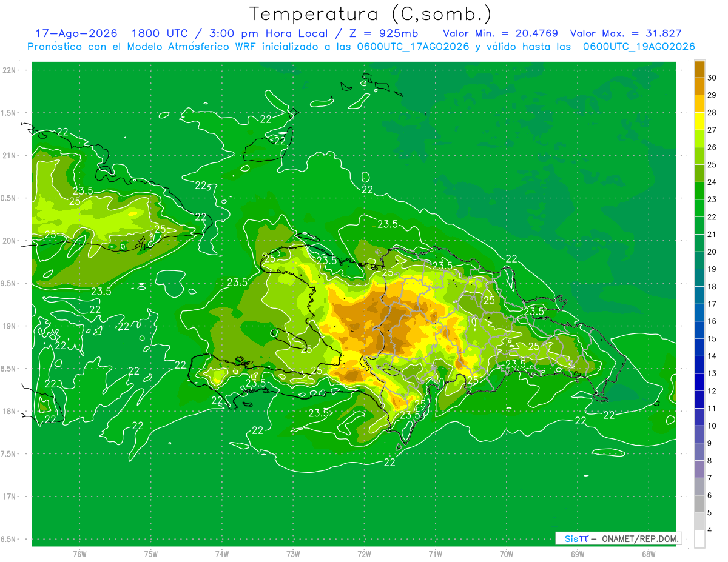Click the latitude axis label "19N"
This screenshot has height=562, width=728.
(10, 326)
